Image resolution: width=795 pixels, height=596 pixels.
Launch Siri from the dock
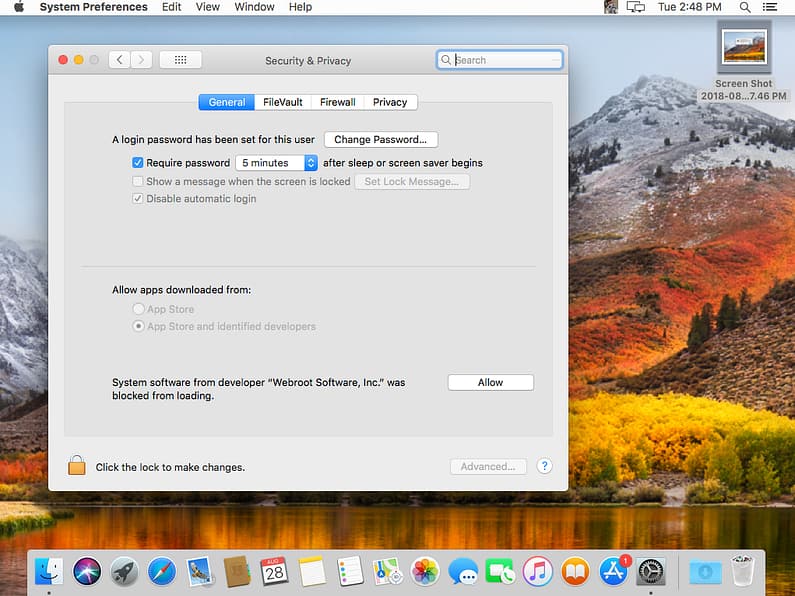click(x=87, y=571)
